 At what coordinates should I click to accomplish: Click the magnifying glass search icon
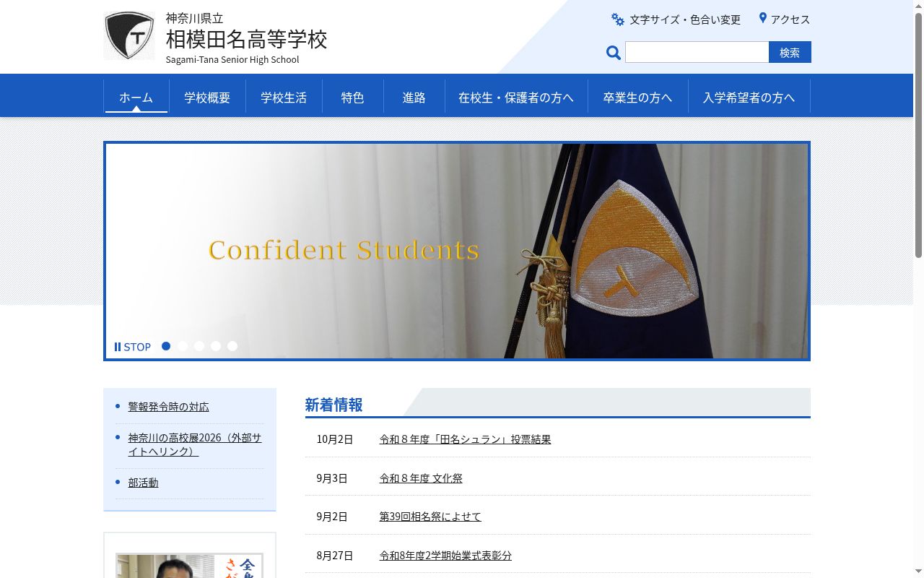614,52
